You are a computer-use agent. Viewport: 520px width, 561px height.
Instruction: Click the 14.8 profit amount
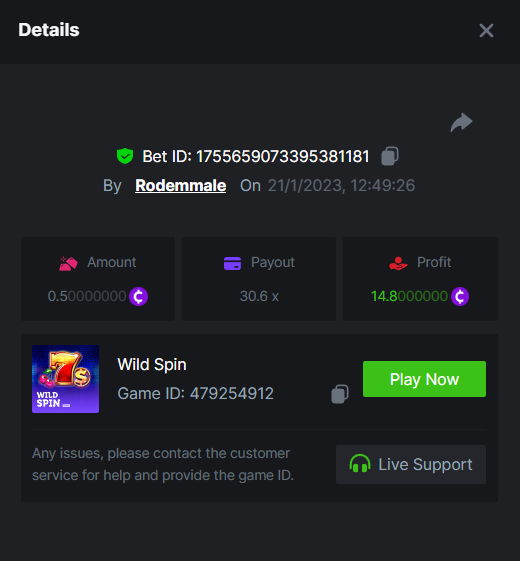pyautogui.click(x=409, y=296)
